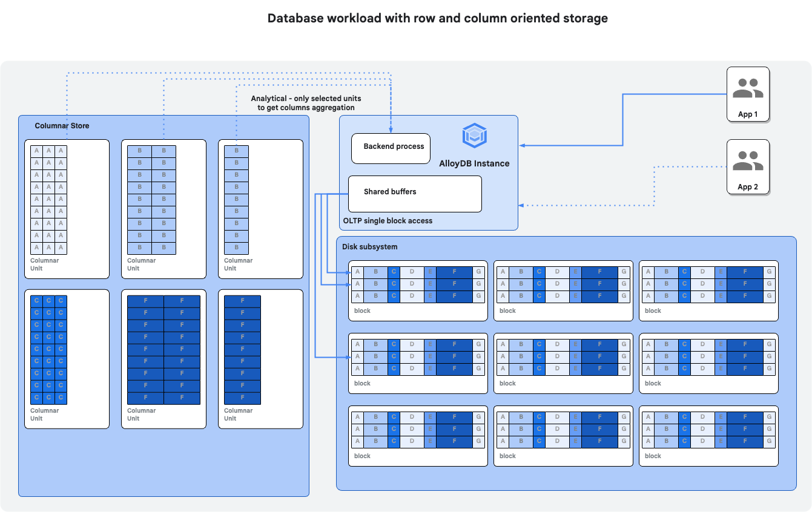Select the Backend process box

click(391, 148)
